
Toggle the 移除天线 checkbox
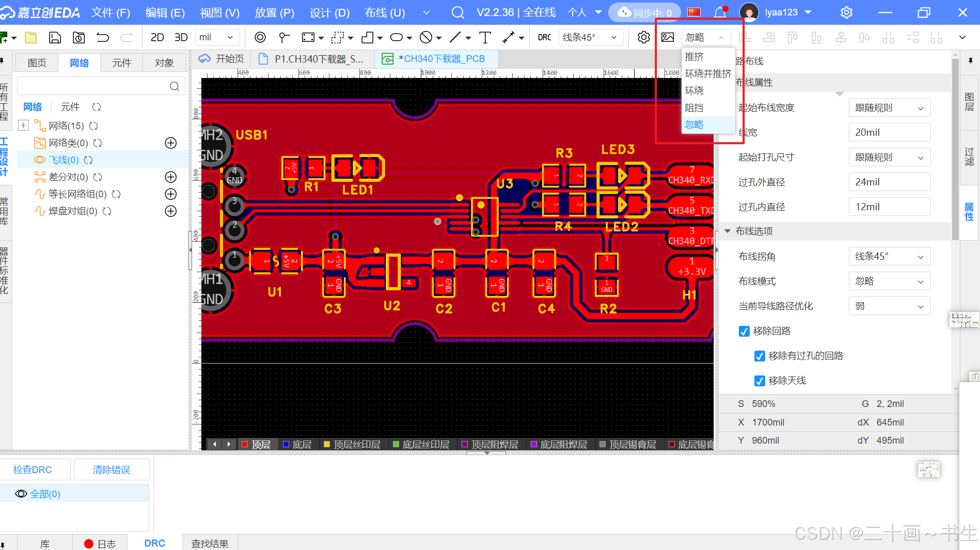click(760, 381)
